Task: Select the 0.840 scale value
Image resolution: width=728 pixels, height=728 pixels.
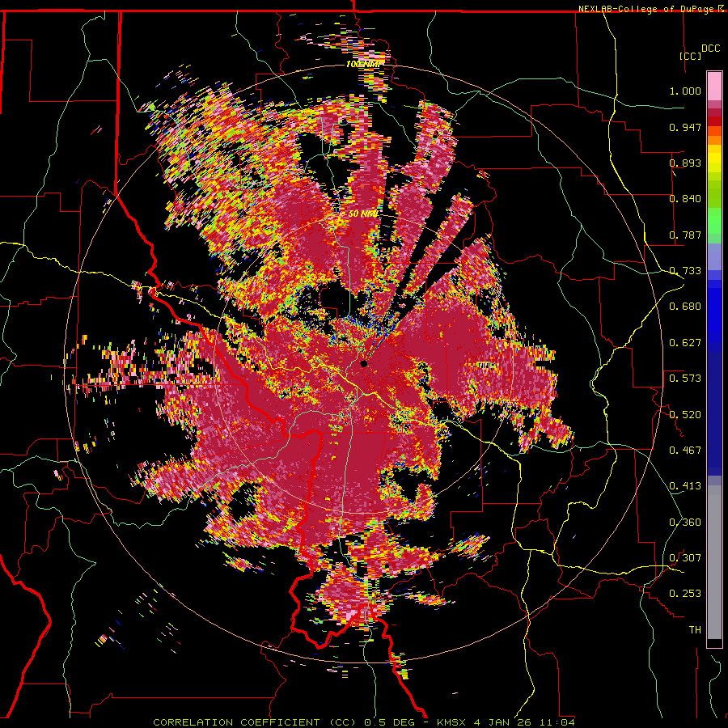Action: tap(685, 199)
